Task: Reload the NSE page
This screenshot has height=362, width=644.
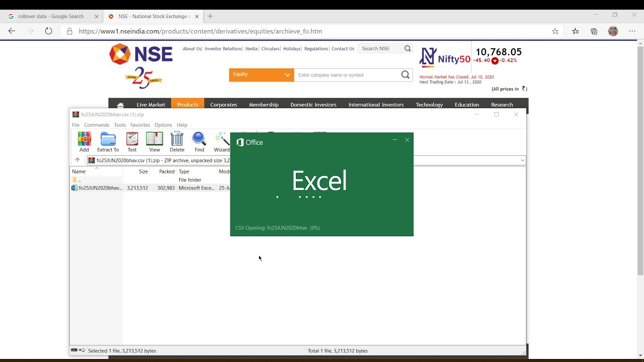Action: click(48, 31)
